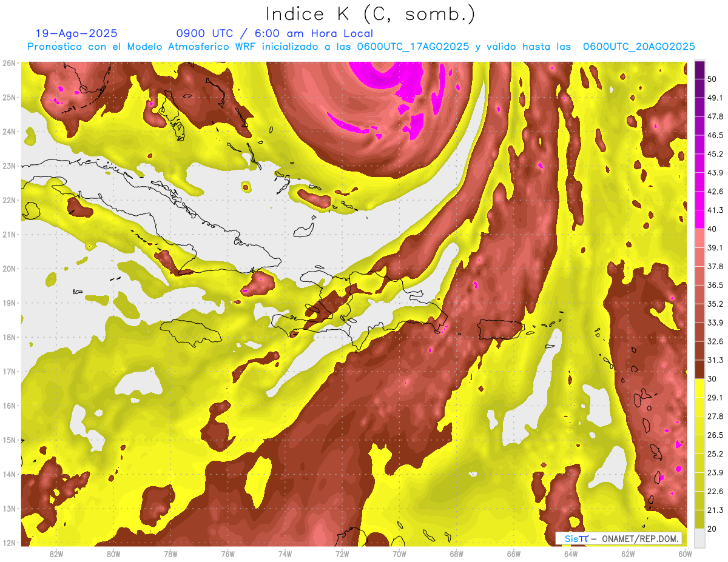Viewport: 728px width, 562px height.
Task: Select the date label "19-Ago-2025"
Action: pyautogui.click(x=76, y=33)
